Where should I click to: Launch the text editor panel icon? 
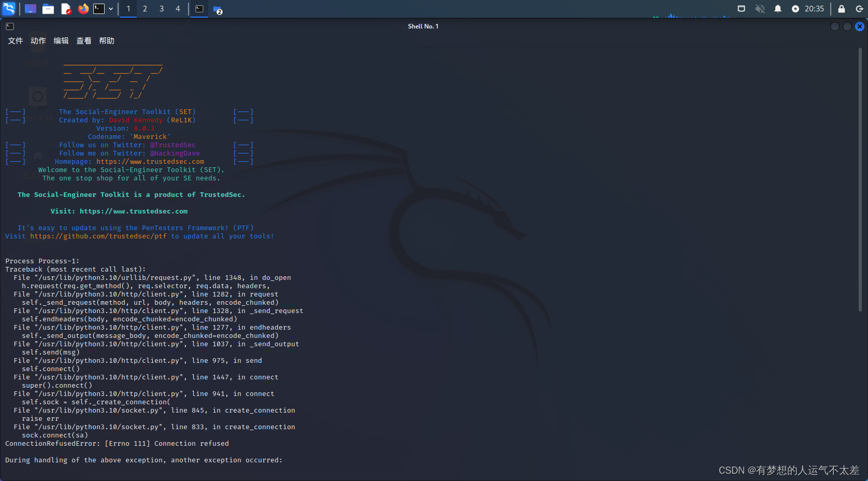pyautogui.click(x=66, y=9)
